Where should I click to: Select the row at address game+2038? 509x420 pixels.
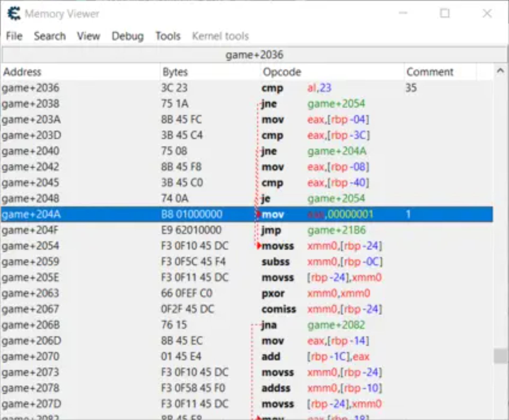tap(247, 104)
